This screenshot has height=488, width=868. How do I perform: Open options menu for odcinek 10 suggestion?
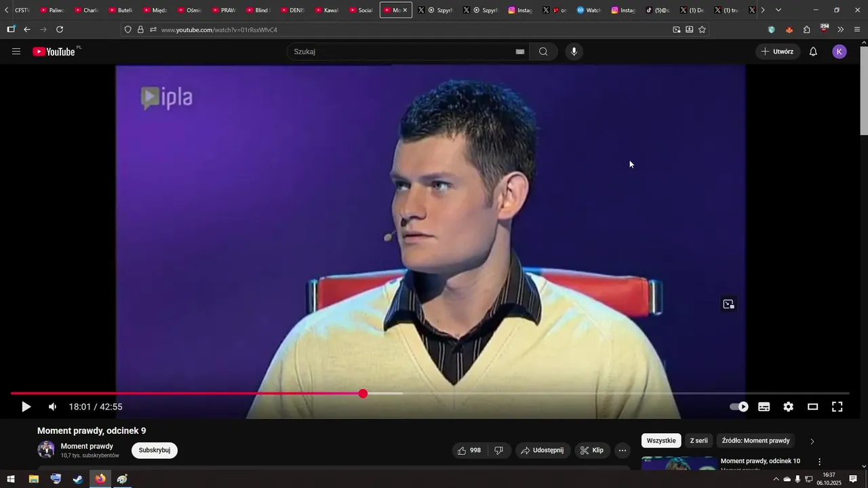[x=819, y=462]
